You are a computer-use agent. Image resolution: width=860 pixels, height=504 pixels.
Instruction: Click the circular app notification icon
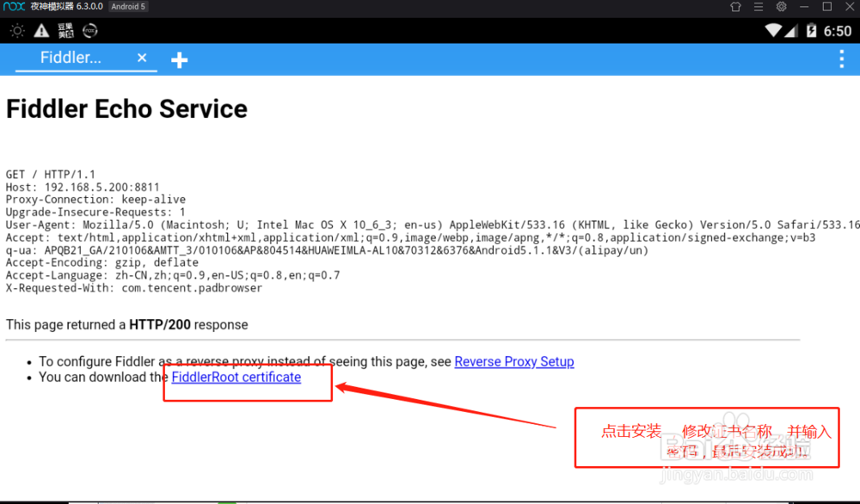90,31
